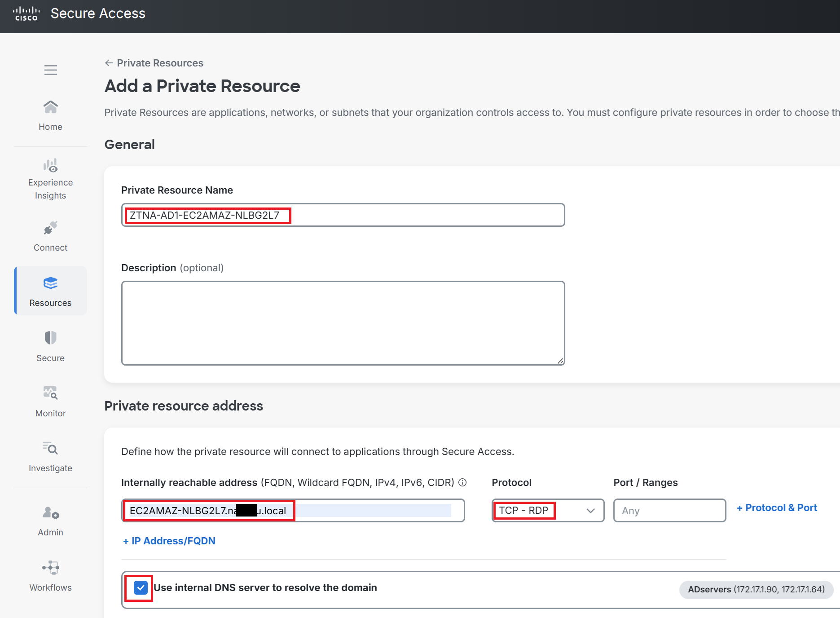This screenshot has height=618, width=840.
Task: Uncheck Use internal DNS server checkbox
Action: pyautogui.click(x=141, y=587)
